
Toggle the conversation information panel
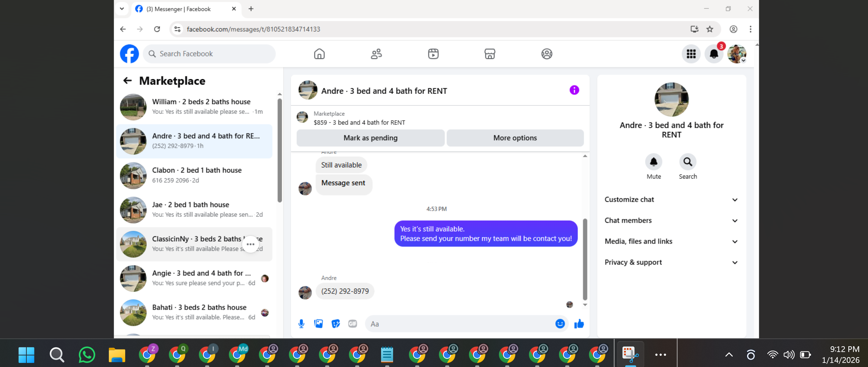click(x=574, y=90)
